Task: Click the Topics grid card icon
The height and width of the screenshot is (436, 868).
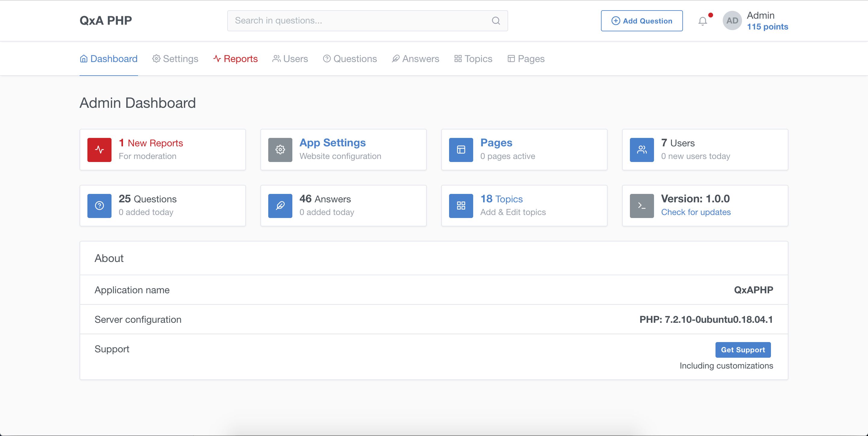Action: [x=461, y=206]
